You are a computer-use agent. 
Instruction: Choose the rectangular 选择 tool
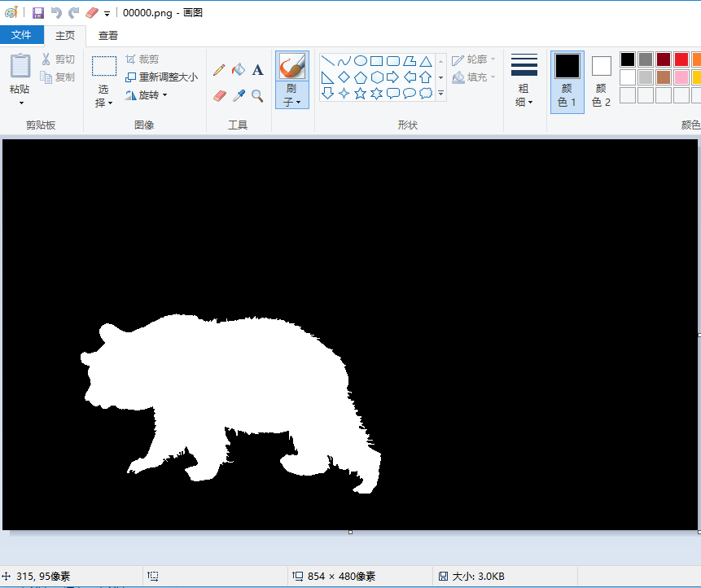(104, 66)
